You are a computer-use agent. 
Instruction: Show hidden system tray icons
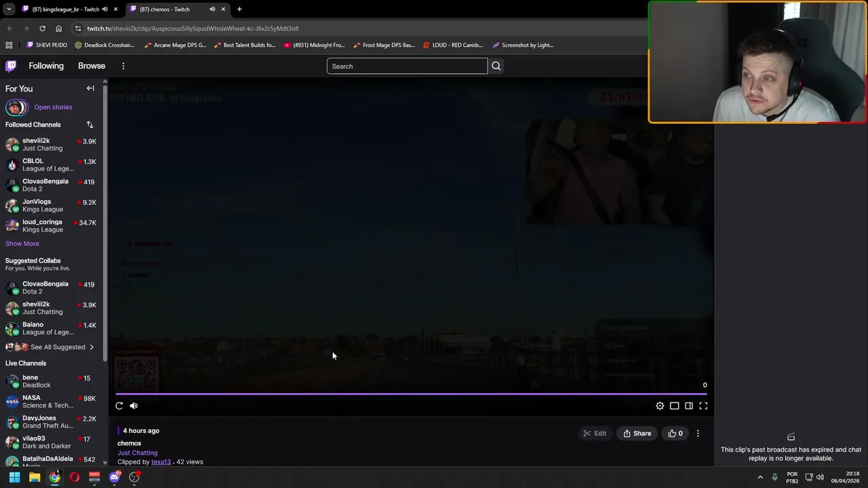click(x=760, y=477)
